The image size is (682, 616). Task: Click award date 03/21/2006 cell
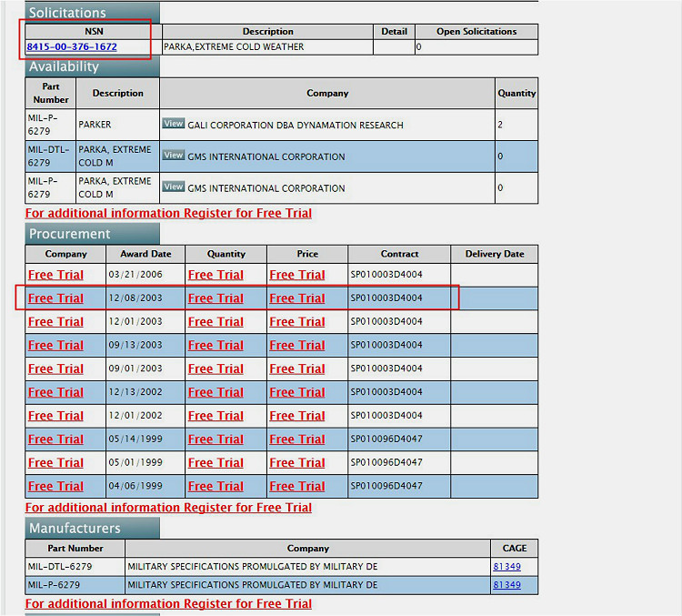click(145, 275)
